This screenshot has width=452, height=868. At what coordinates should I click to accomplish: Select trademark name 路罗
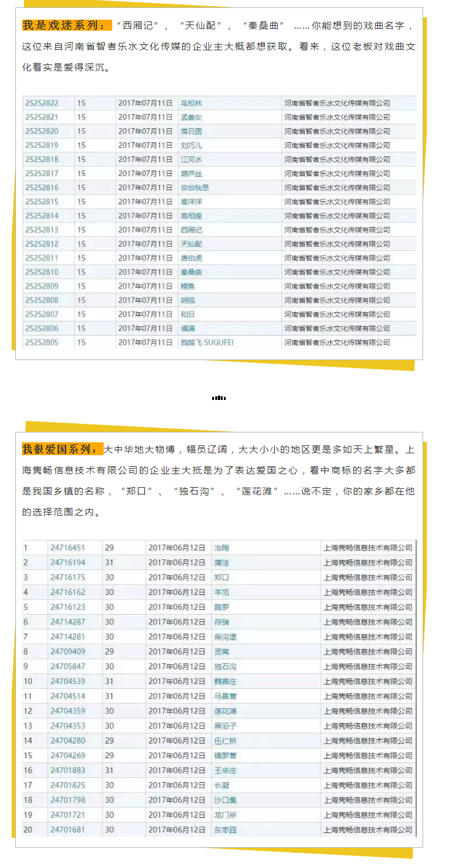tap(221, 607)
